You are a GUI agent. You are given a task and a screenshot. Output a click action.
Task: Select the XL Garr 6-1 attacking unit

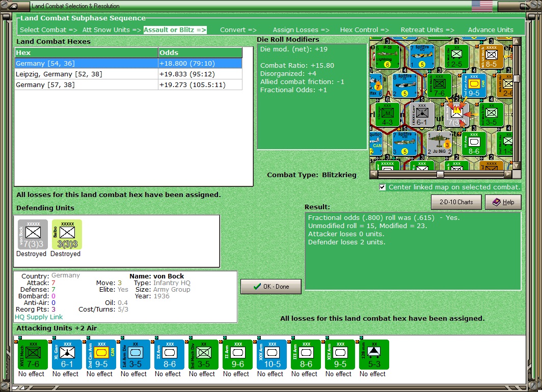pos(67,355)
